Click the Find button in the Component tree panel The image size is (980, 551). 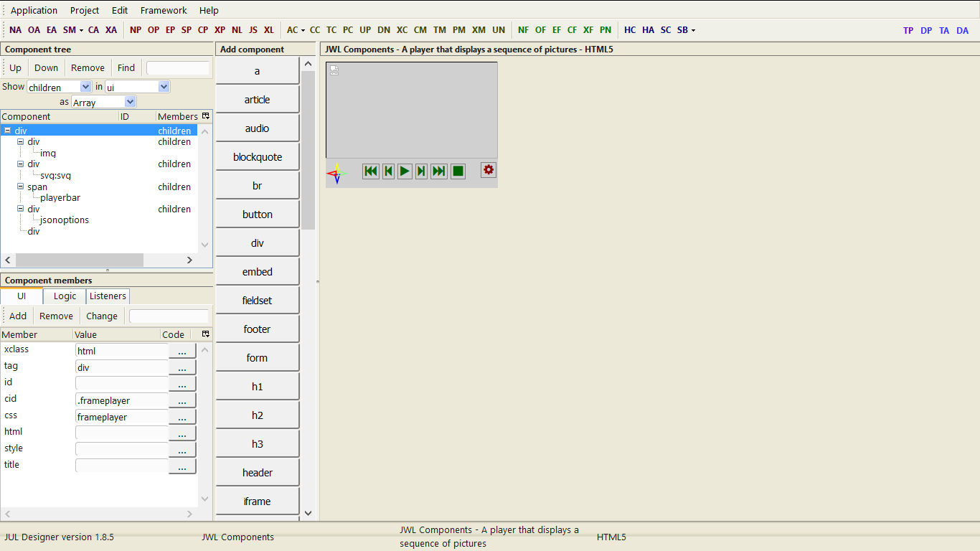click(126, 67)
